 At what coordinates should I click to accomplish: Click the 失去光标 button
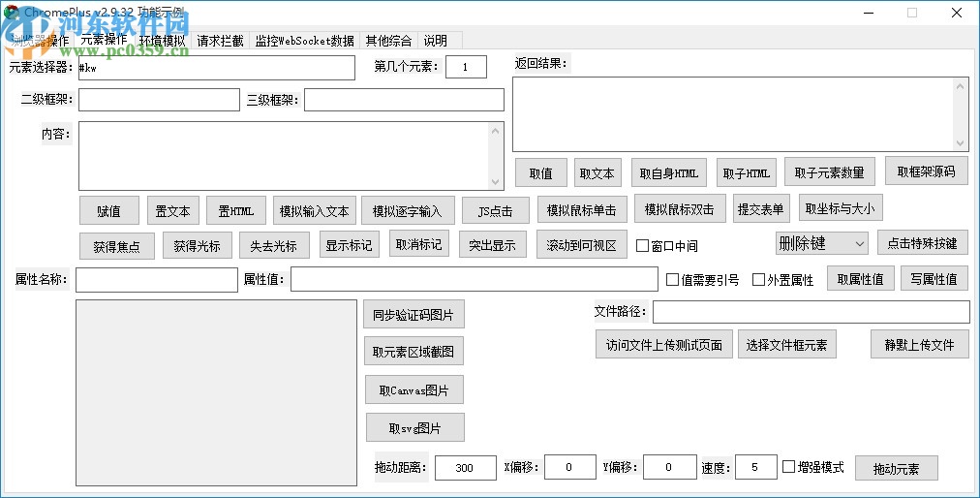pyautogui.click(x=274, y=245)
